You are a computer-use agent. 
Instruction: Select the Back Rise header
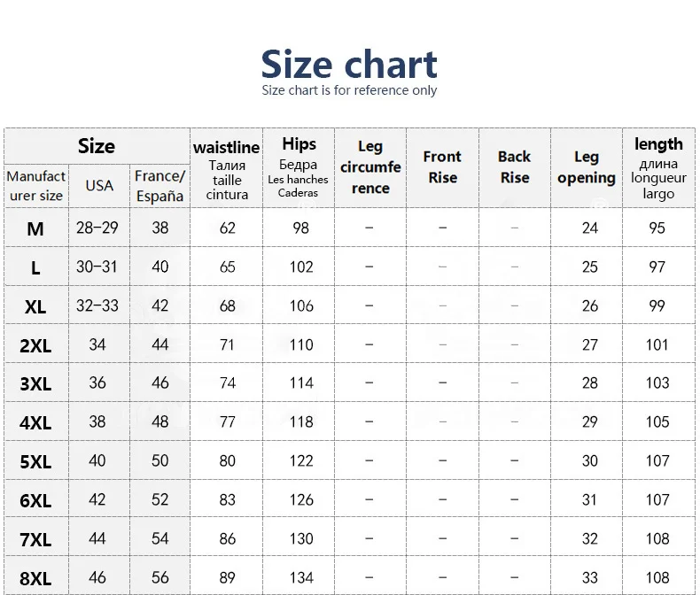point(515,168)
